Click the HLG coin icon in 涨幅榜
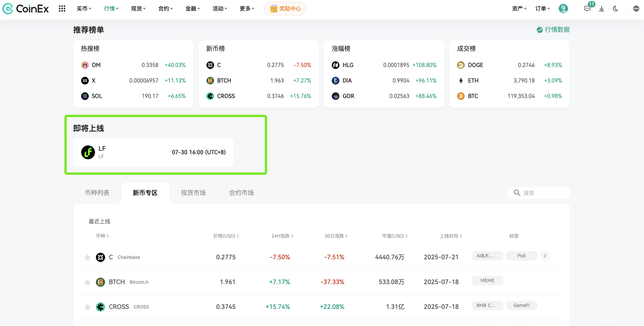The width and height of the screenshot is (644, 326). [x=336, y=65]
